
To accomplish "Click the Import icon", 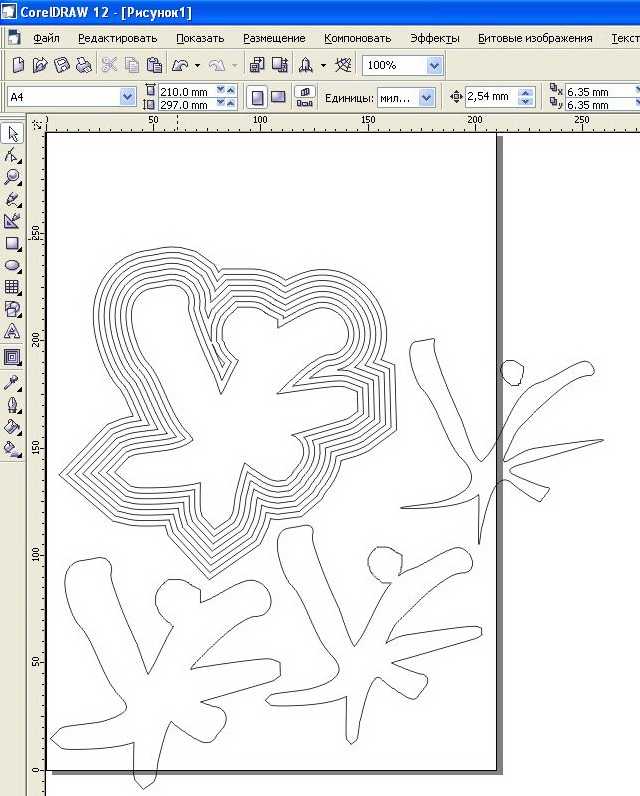I will pos(257,65).
